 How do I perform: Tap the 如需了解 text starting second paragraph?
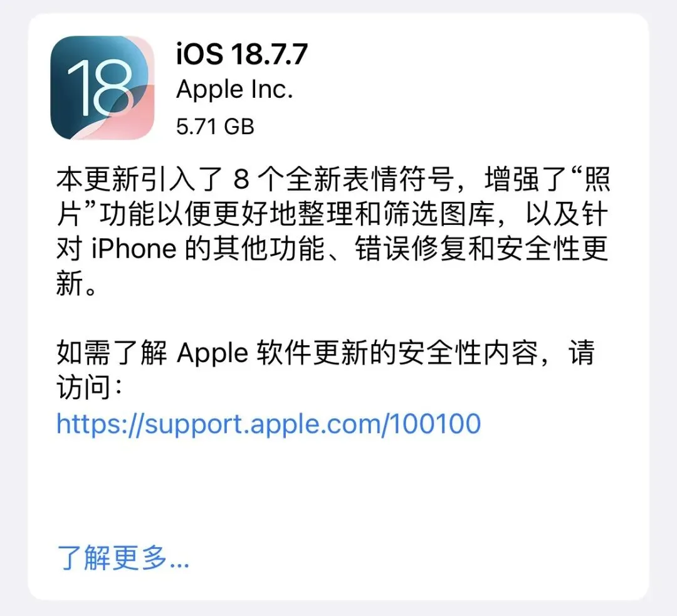pos(112,353)
